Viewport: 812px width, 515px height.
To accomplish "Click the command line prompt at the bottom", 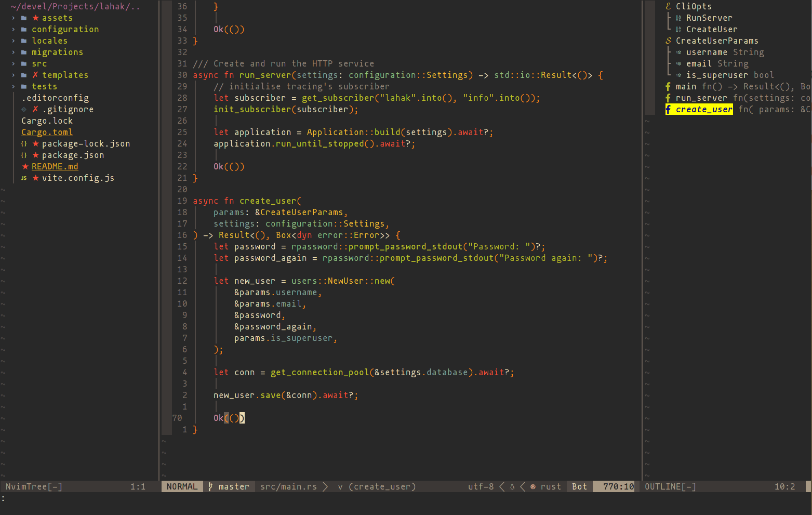I will coord(3,498).
